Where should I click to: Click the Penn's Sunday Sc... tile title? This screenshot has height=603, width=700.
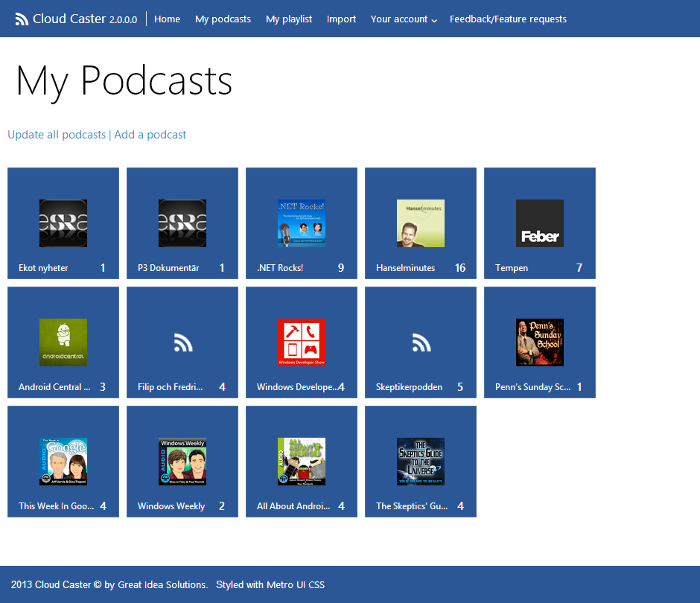[x=532, y=387]
